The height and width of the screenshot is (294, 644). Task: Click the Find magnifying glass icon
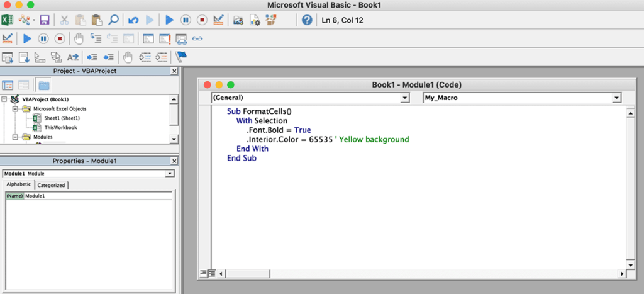click(x=113, y=20)
